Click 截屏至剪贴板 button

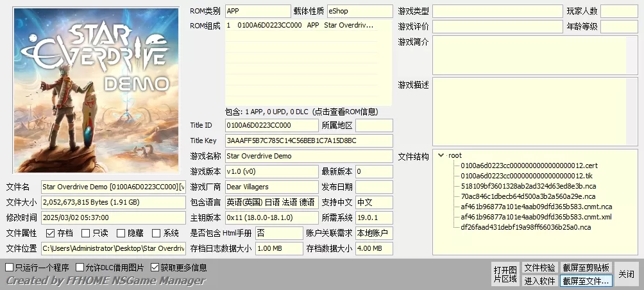pos(586,268)
